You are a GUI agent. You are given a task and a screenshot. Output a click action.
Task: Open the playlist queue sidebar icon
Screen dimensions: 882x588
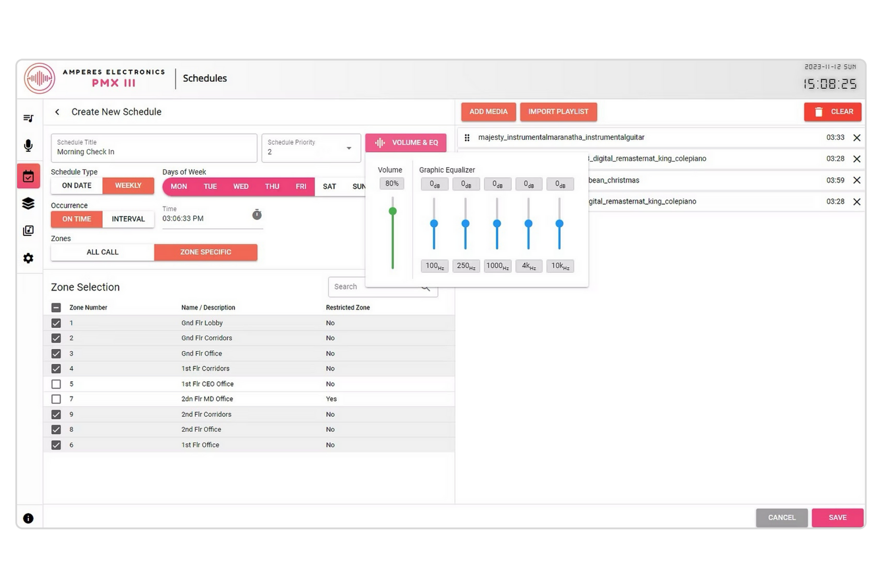(x=28, y=119)
